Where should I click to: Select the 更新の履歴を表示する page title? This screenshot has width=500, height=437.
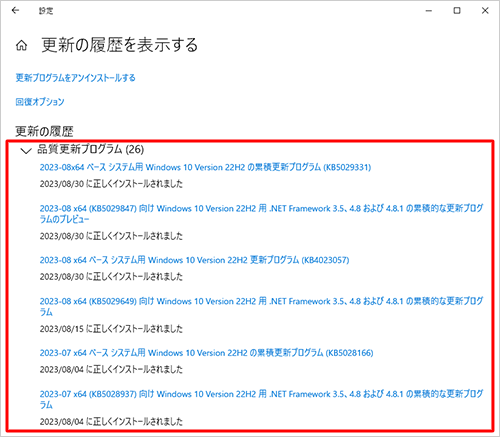120,45
